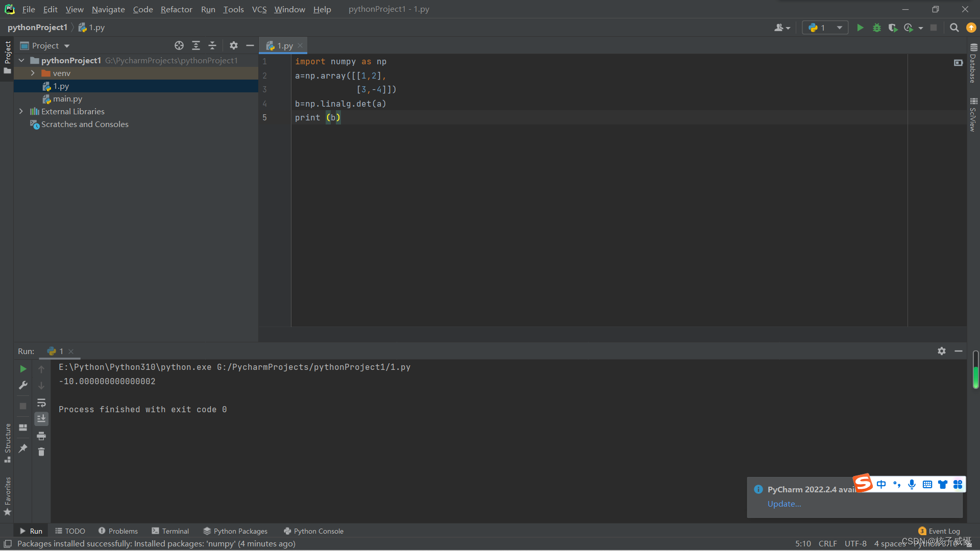The image size is (980, 551).
Task: Click Select Opened File target icon
Action: [179, 45]
